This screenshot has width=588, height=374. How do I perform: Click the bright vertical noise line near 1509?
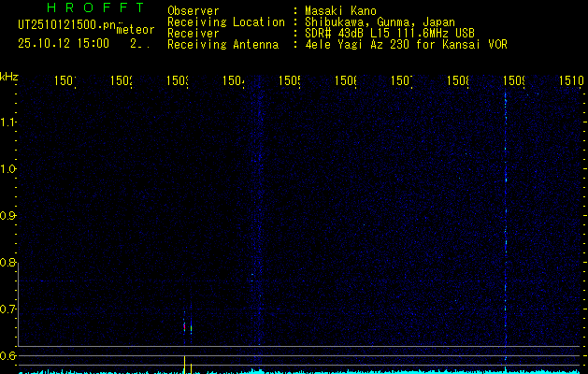tap(506, 225)
